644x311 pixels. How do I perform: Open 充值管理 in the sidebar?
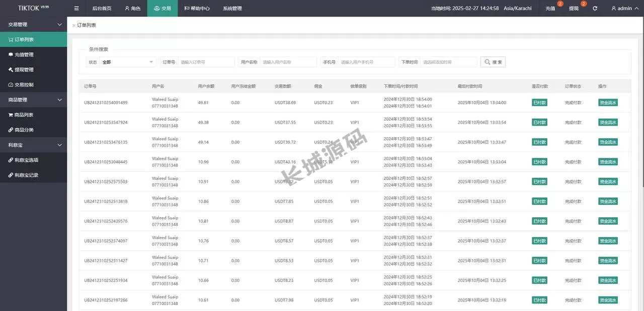pyautogui.click(x=33, y=54)
